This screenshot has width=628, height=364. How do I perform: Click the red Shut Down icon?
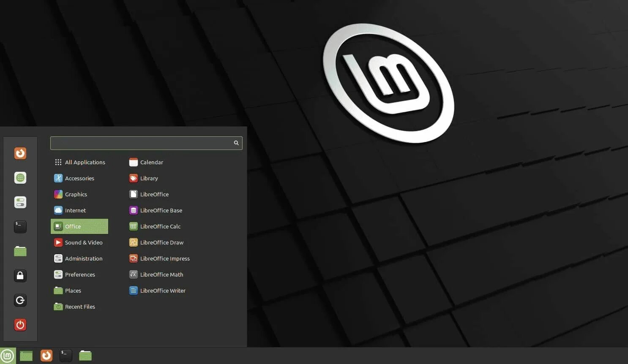(20, 325)
